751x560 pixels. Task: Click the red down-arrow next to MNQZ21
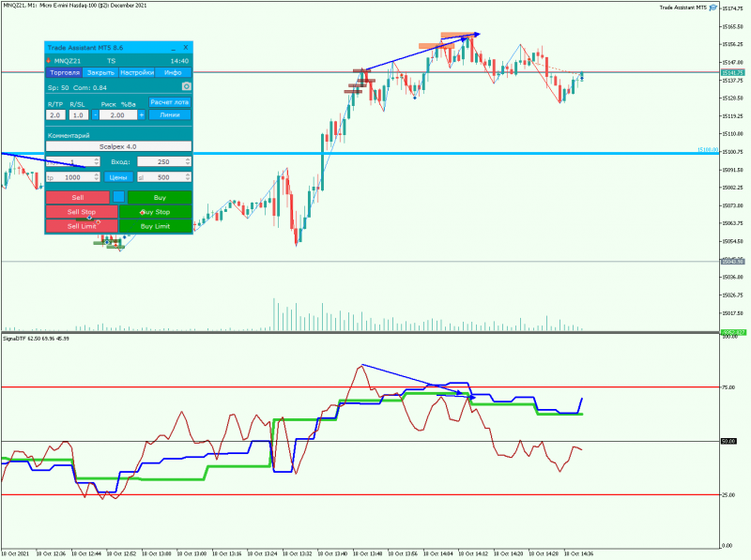pos(49,61)
